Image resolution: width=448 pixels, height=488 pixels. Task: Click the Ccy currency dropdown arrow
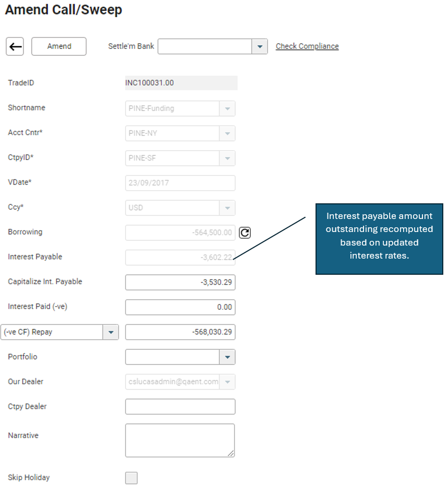coord(227,208)
